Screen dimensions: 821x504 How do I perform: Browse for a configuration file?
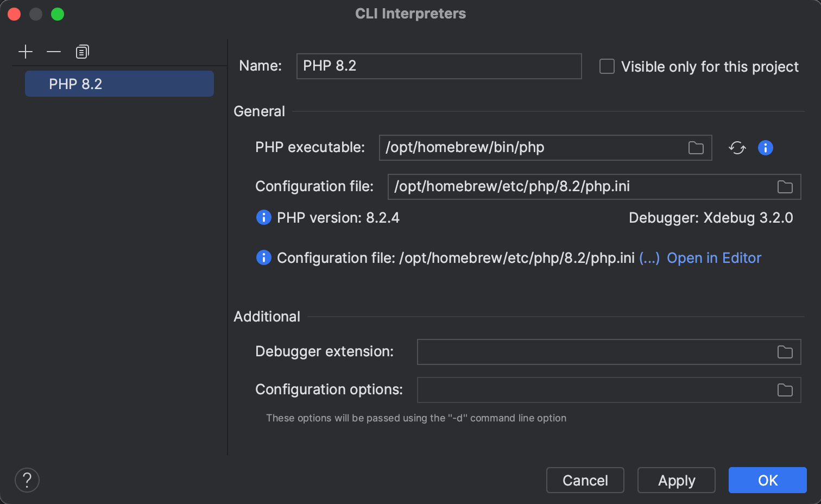(784, 186)
